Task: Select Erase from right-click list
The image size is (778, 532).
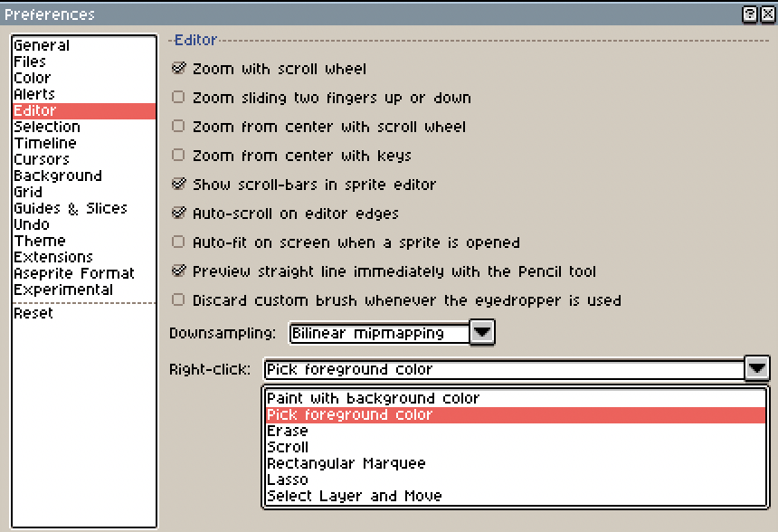Action: 288,431
